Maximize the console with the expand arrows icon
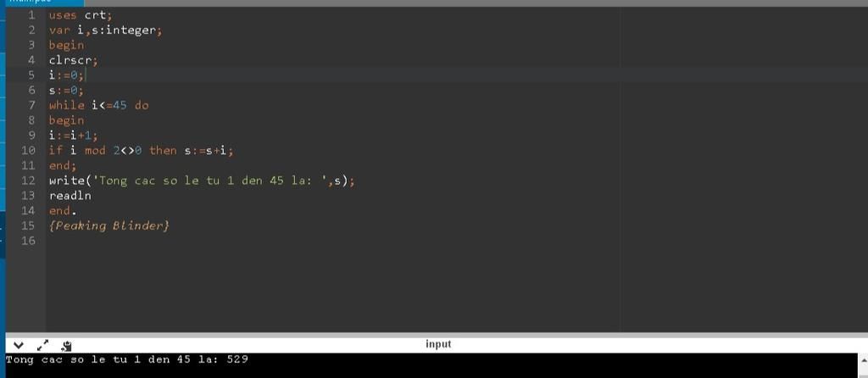This screenshot has width=868, height=378. pyautogui.click(x=42, y=345)
